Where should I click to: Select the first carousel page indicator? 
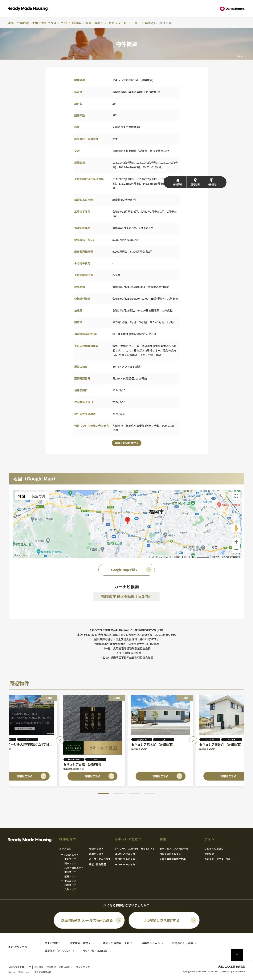pyautogui.click(x=104, y=793)
